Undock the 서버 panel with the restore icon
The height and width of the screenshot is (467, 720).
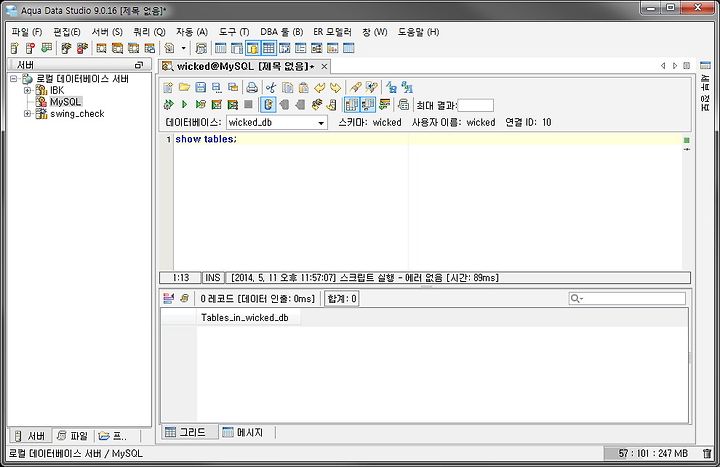tap(139, 65)
